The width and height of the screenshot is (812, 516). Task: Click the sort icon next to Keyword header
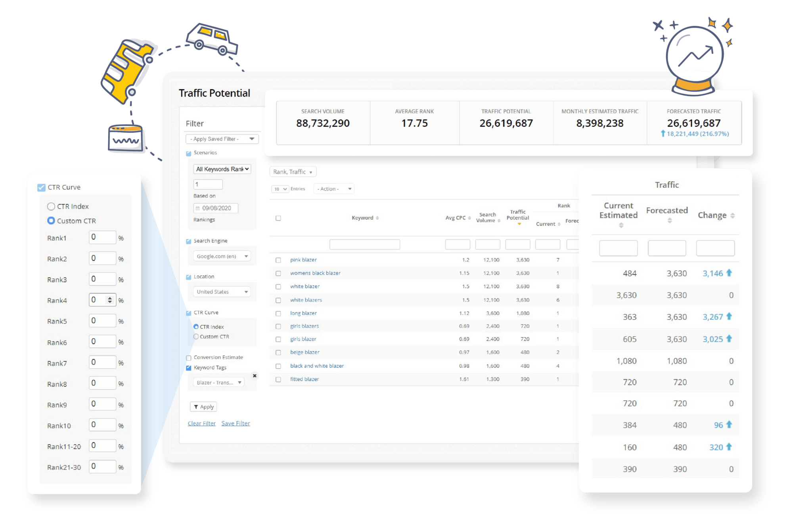(377, 218)
